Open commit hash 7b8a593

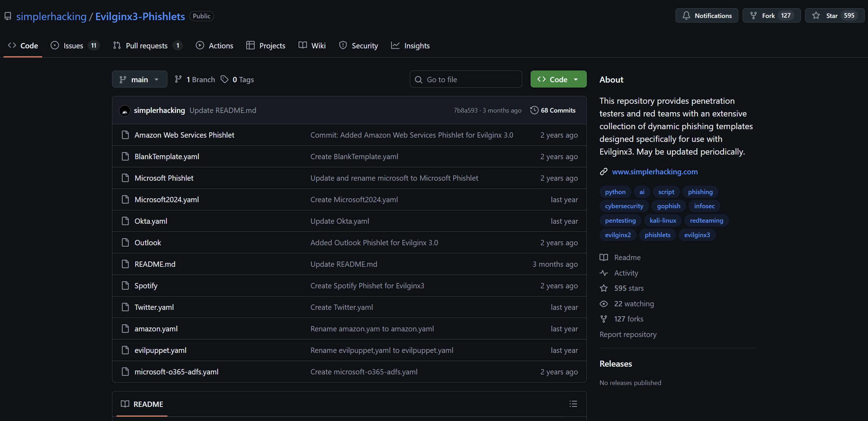(x=465, y=110)
